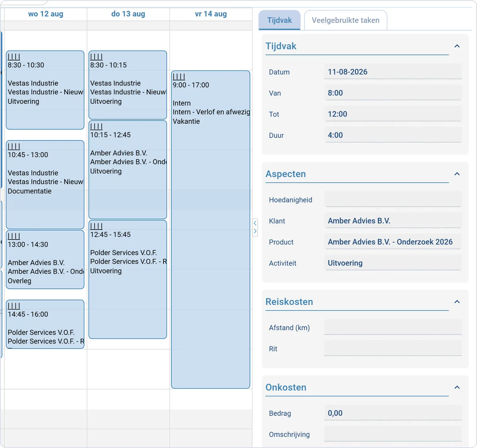477x448 pixels.
Task: Select Thursday 10:15 - 12:45 Amber Advies entry
Action: [128, 170]
